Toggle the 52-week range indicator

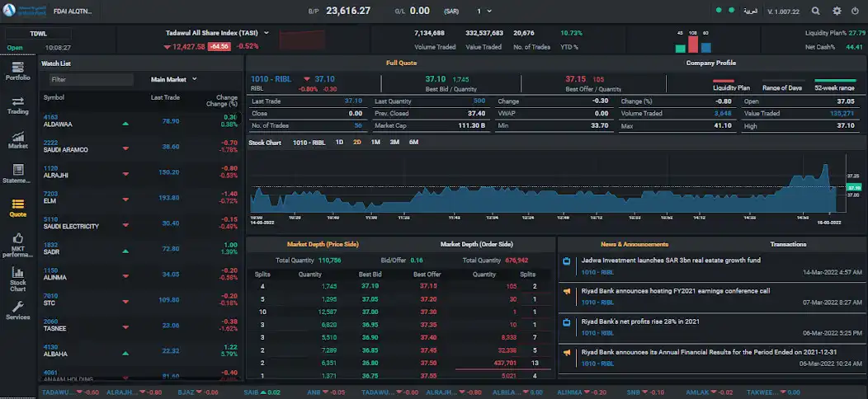point(834,85)
